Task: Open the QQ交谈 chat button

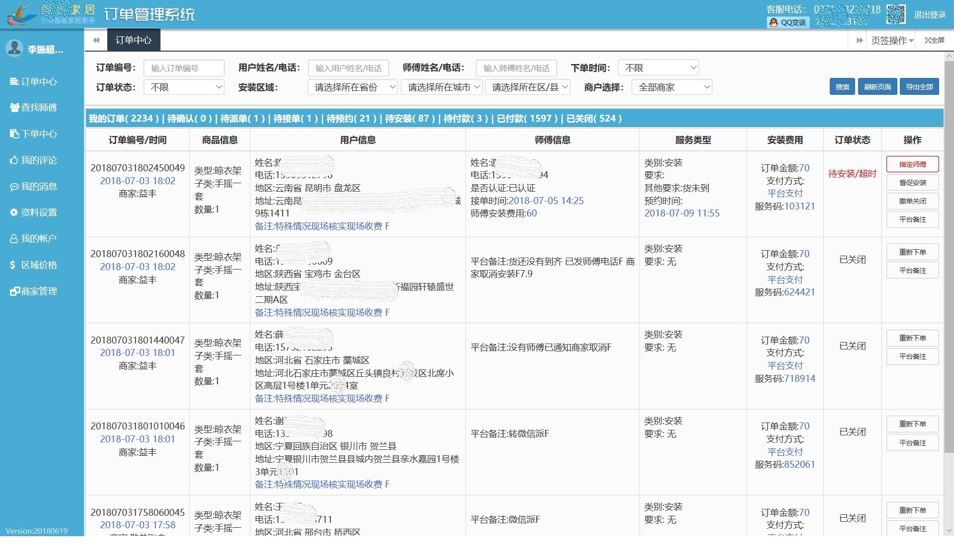Action: tap(789, 22)
